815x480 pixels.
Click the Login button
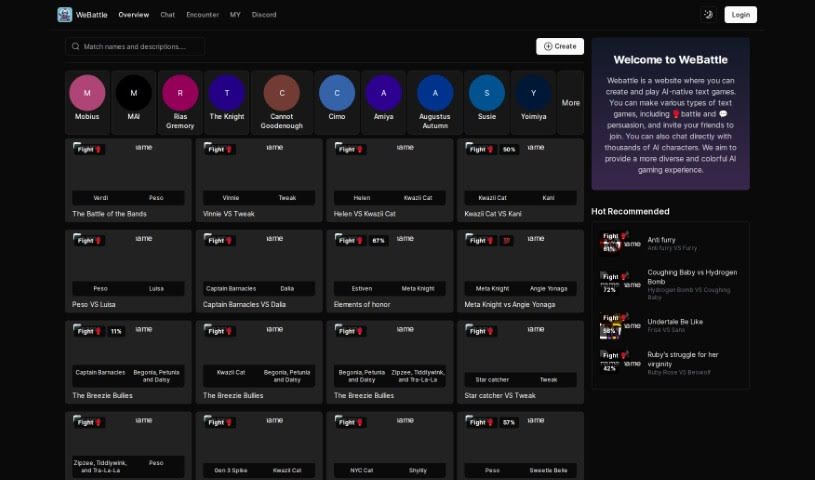click(x=741, y=15)
